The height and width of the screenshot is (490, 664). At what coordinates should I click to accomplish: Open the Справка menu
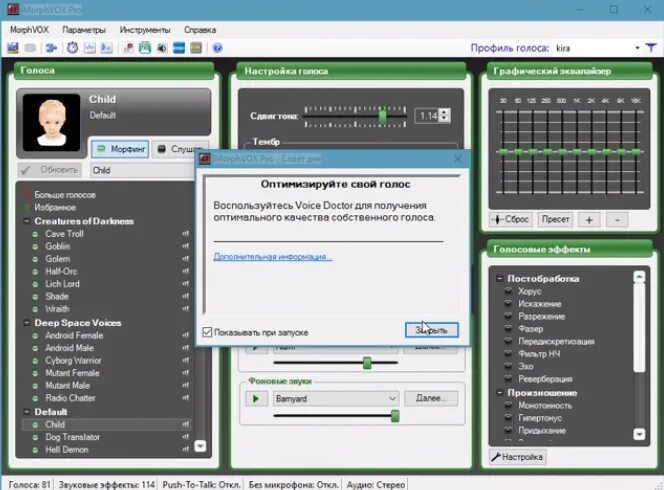[x=200, y=30]
